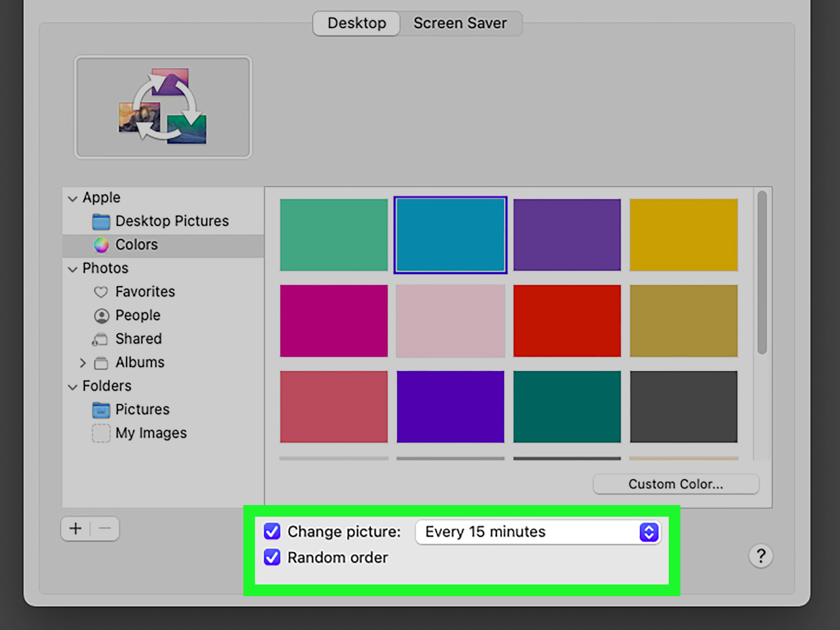This screenshot has width=840, height=630.
Task: Choose the golden yellow color swatch
Action: click(x=684, y=235)
